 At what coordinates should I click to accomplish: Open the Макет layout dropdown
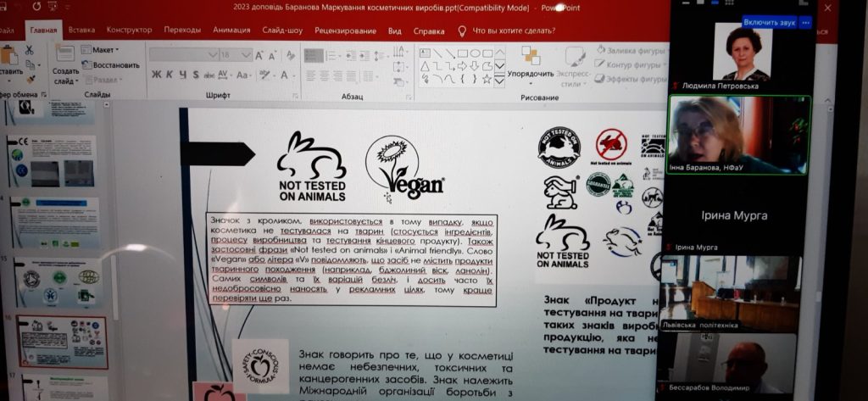point(101,50)
